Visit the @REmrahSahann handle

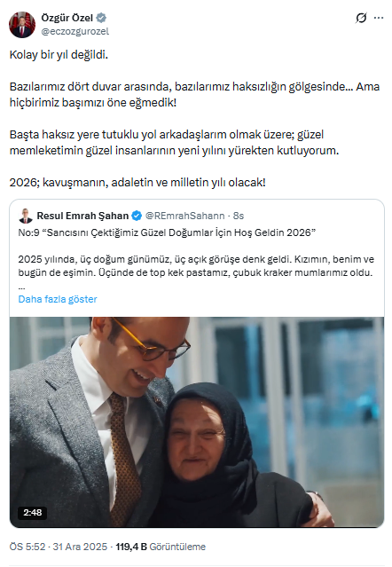click(185, 216)
